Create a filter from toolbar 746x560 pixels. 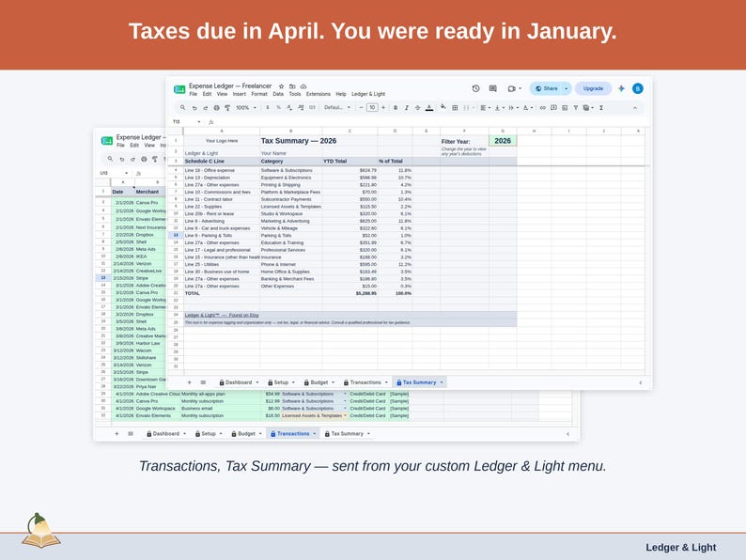coord(576,108)
